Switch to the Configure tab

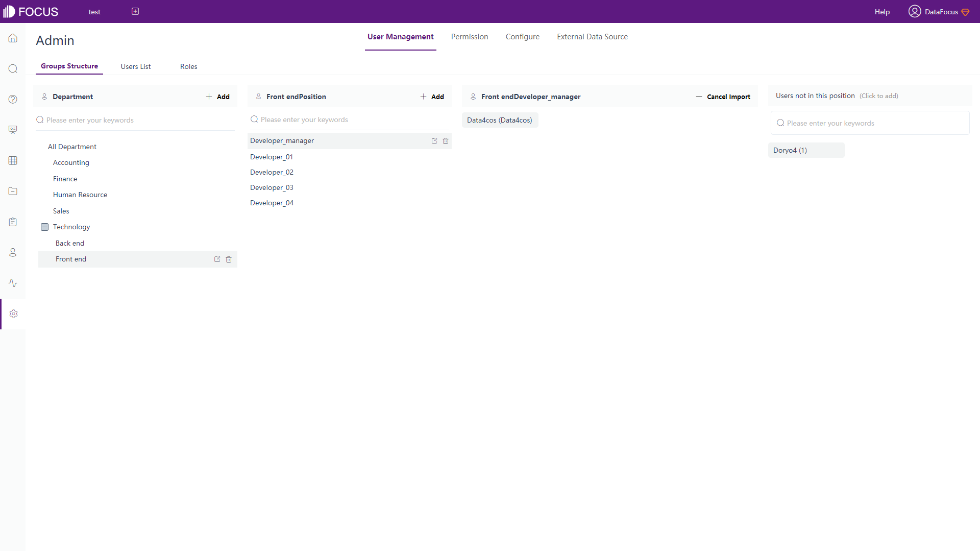point(523,37)
